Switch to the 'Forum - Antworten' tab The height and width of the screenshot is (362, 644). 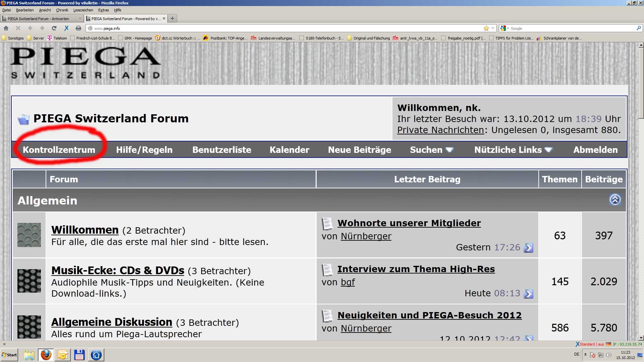tap(38, 19)
